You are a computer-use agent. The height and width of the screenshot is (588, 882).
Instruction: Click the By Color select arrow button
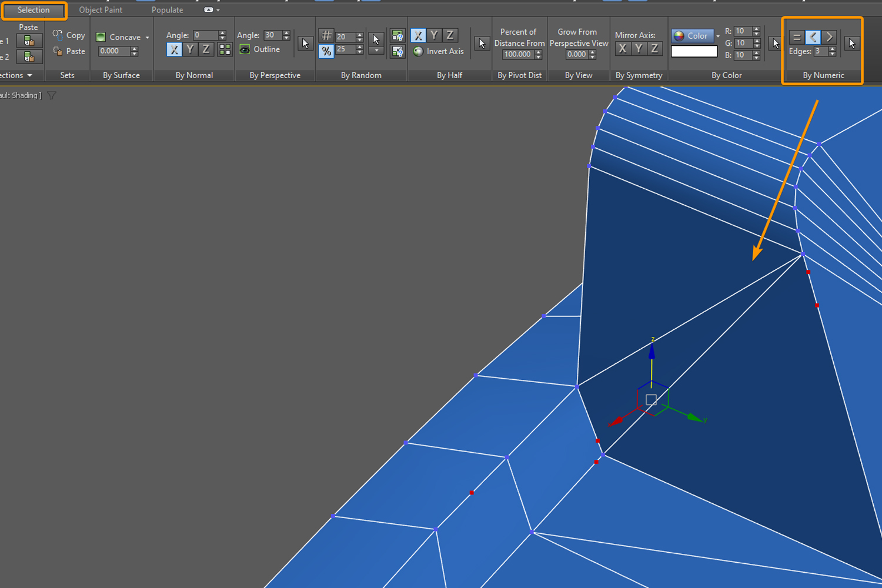pyautogui.click(x=775, y=44)
